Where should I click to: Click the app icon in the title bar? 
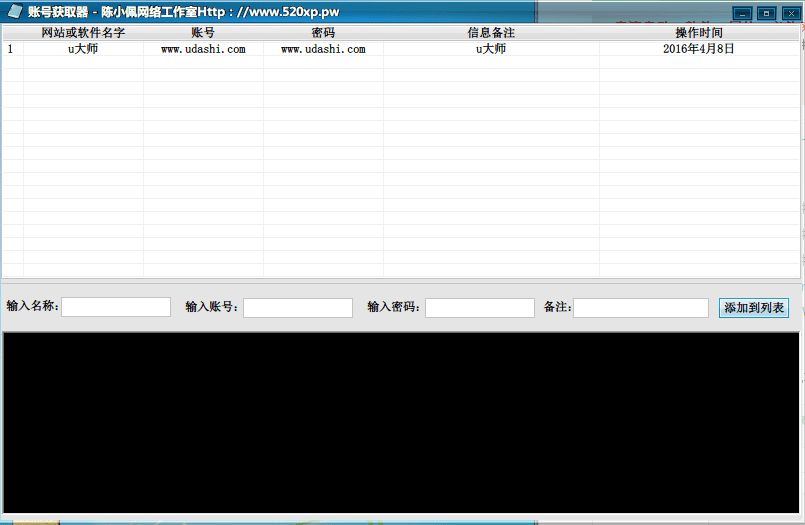pos(14,11)
